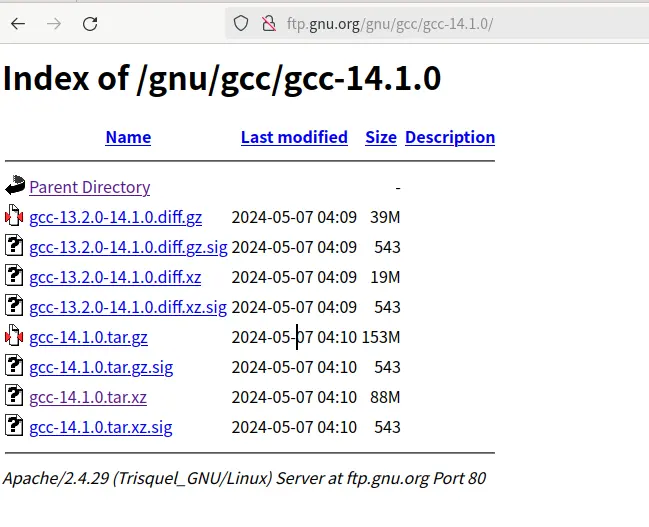The image size is (649, 527).
Task: Go back using the browser back arrow
Action: click(18, 24)
